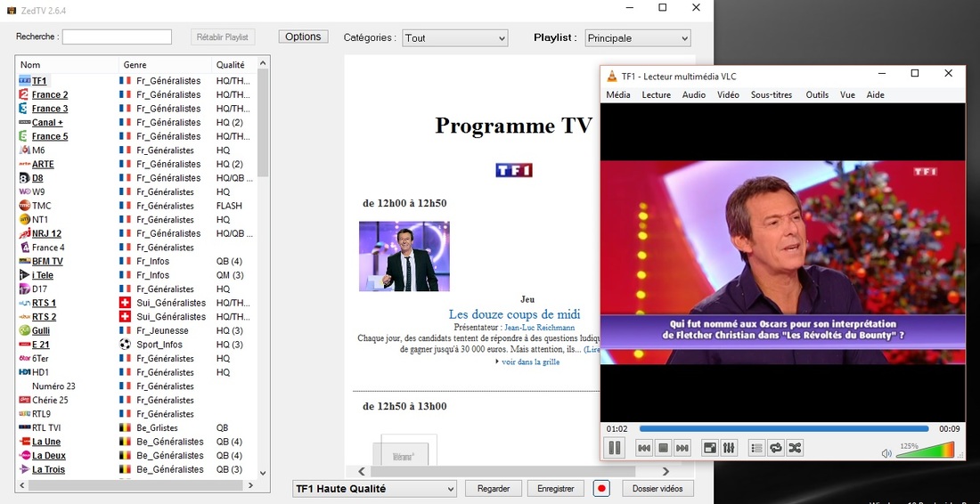Viewport: 980px width, 504px height.
Task: Click the Regarder button
Action: [x=494, y=488]
